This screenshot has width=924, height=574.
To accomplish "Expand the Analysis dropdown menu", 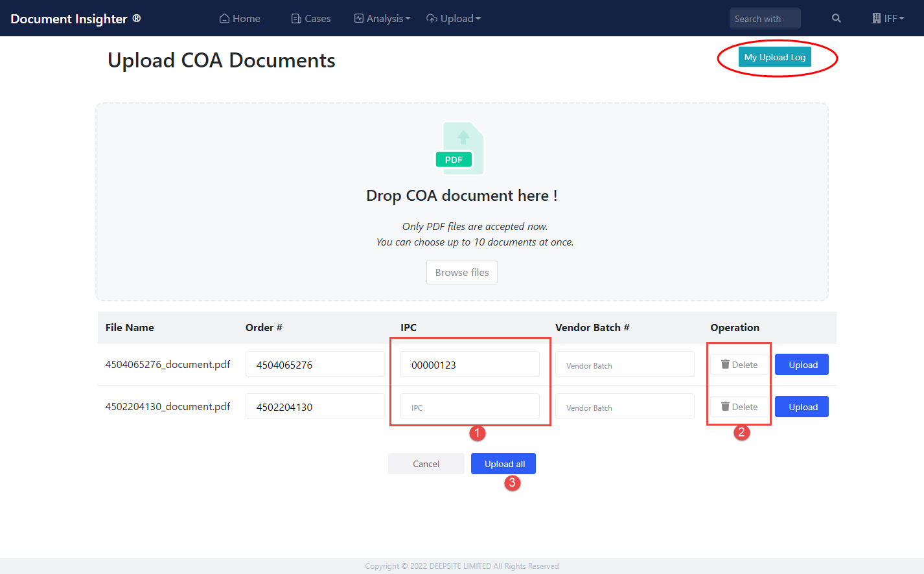I will coord(382,19).
